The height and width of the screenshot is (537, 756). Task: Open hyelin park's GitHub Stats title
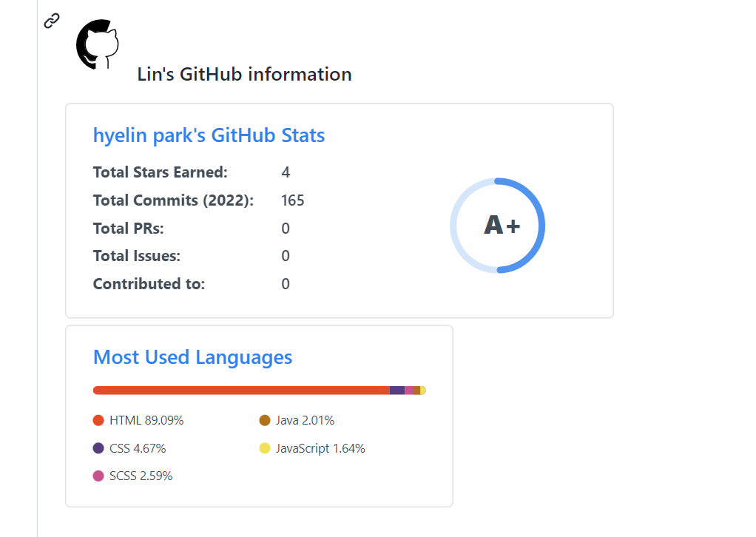point(209,135)
